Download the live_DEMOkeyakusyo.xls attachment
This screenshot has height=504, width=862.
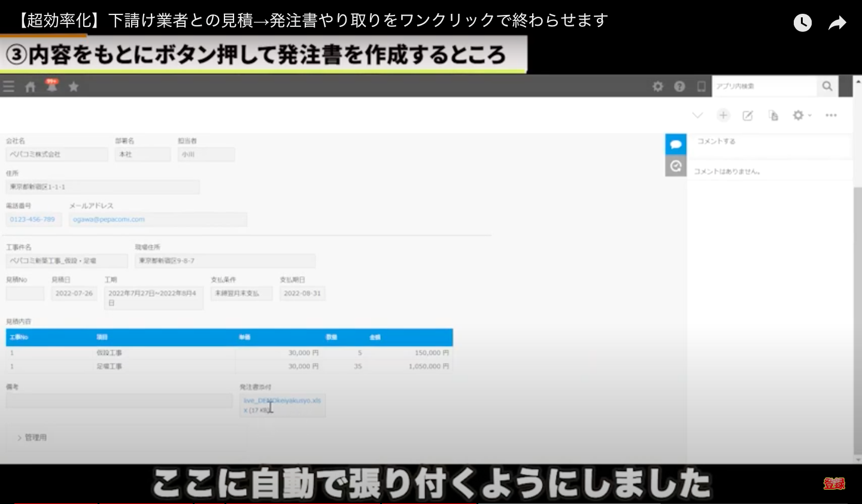[x=283, y=400]
